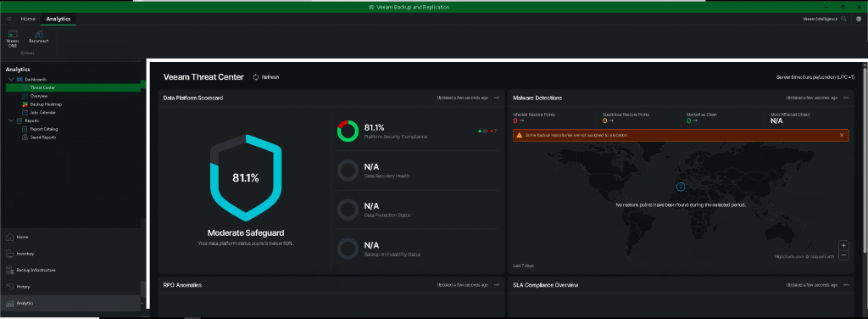Click the Home house icon in navigation
The height and width of the screenshot is (319, 868).
(9, 237)
